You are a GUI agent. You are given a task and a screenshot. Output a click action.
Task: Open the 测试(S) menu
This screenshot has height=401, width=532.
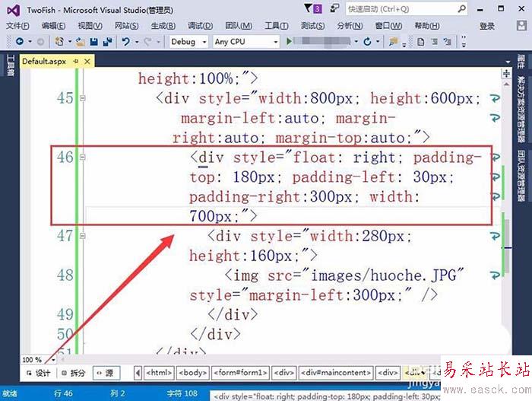[x=312, y=26]
